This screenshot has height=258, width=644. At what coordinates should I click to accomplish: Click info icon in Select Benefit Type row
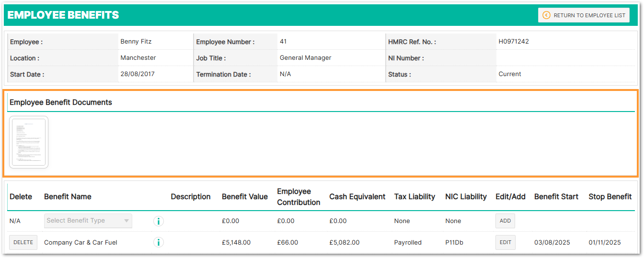(159, 221)
